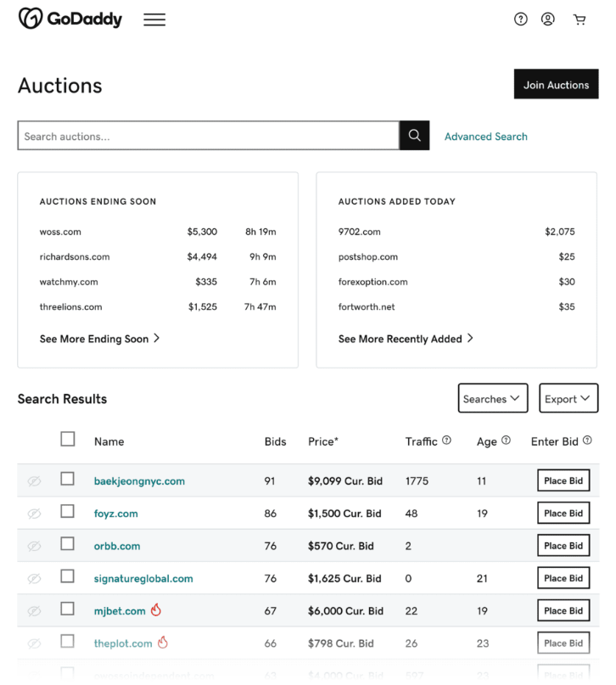616x685 pixels.
Task: Select the foyz.com row checkbox
Action: (68, 512)
